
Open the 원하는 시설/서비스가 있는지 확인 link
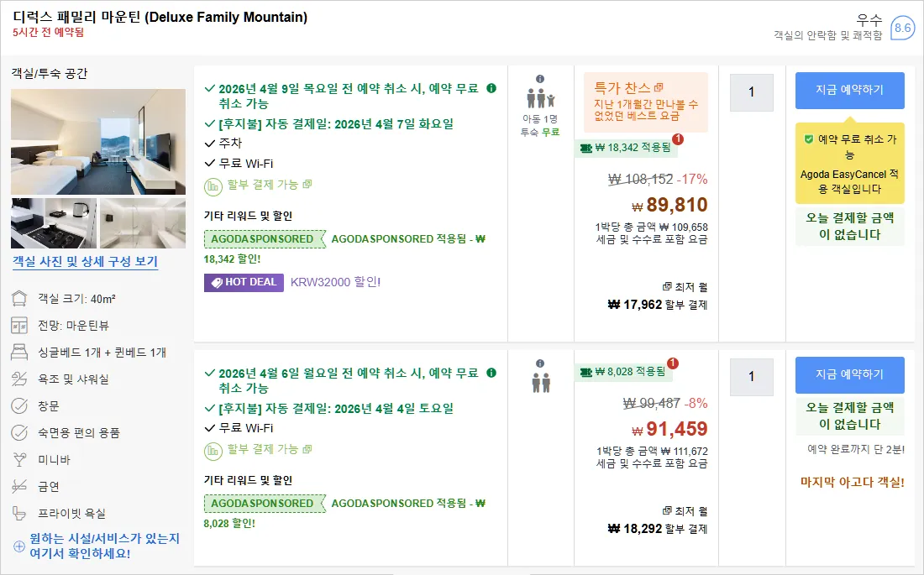pos(105,546)
